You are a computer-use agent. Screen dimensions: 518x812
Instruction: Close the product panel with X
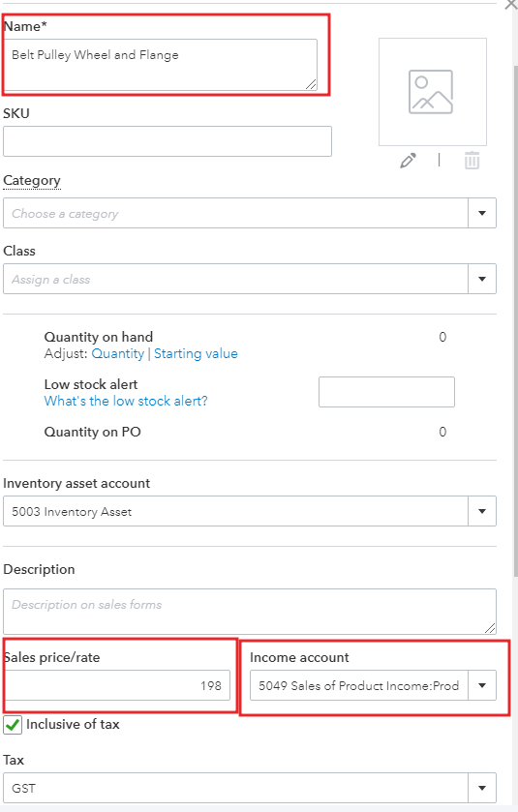[x=511, y=5]
